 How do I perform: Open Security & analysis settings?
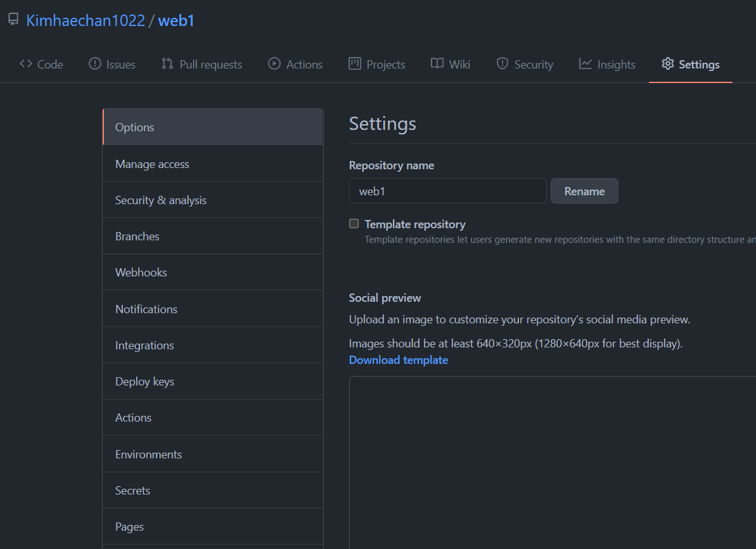[213, 200]
